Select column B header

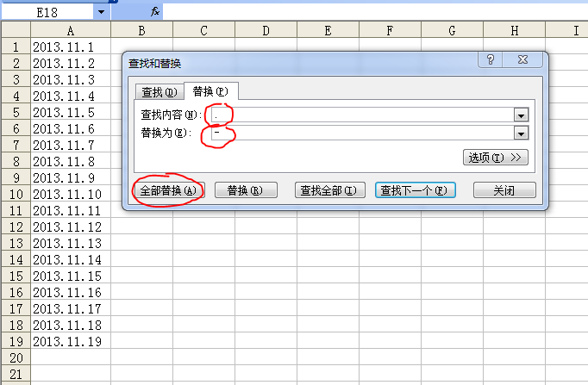point(141,30)
